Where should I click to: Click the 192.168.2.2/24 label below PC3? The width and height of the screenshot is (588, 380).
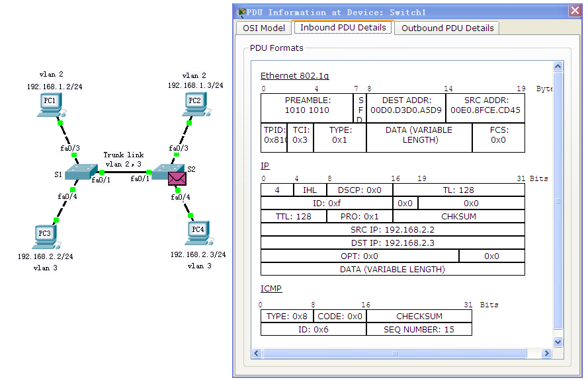pyautogui.click(x=46, y=256)
